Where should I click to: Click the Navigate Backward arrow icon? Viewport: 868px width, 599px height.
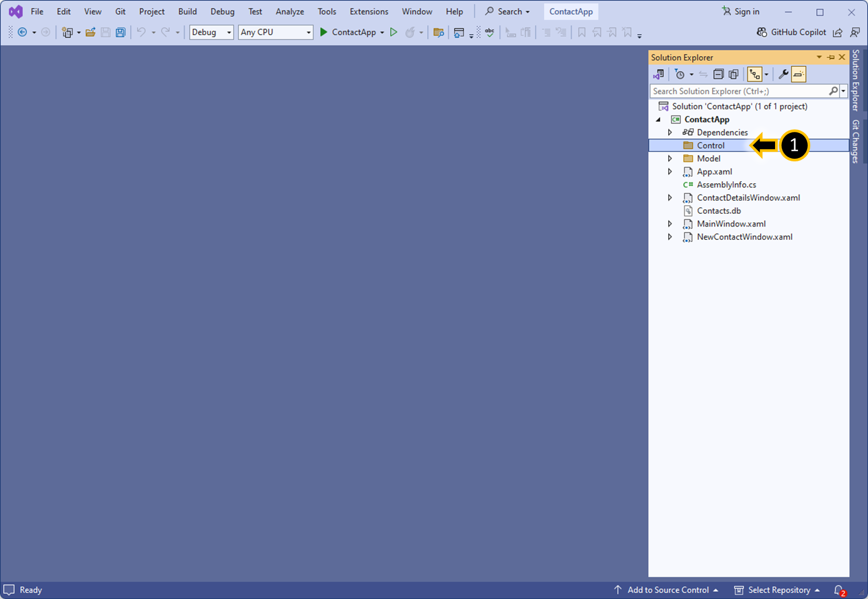(22, 33)
